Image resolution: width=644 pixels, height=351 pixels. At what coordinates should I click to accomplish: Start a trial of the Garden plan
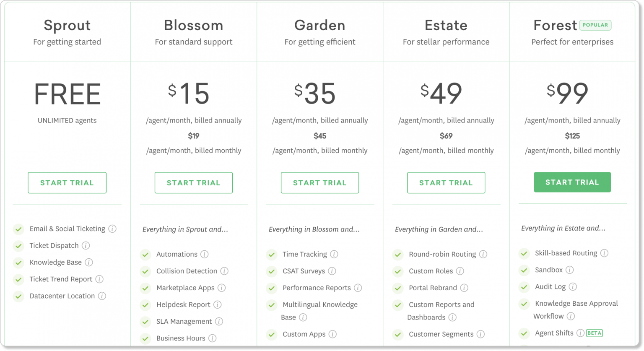[319, 182]
